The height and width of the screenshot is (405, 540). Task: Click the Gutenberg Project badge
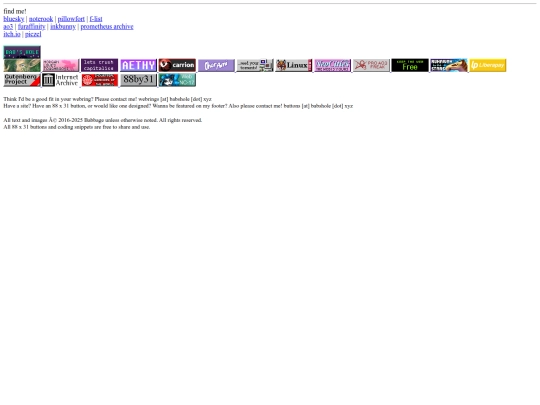point(22,80)
